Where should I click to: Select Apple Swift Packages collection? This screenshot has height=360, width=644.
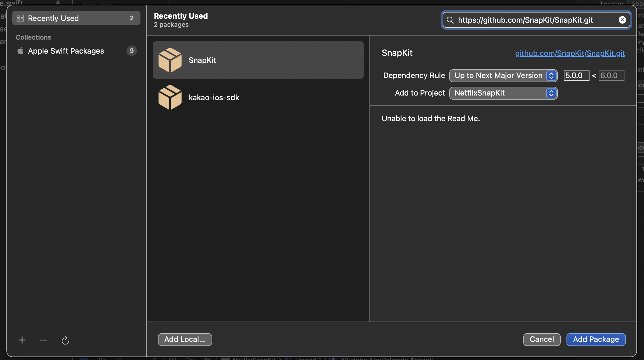click(66, 51)
